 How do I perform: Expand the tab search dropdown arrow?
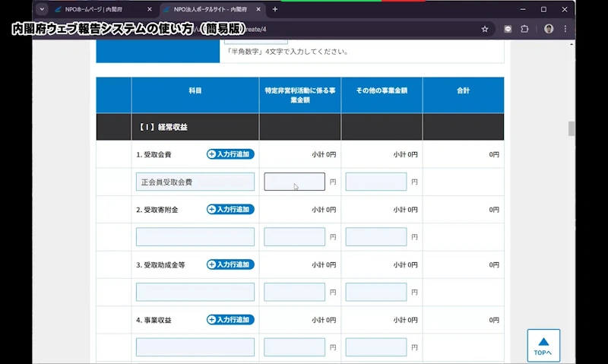tap(42, 9)
